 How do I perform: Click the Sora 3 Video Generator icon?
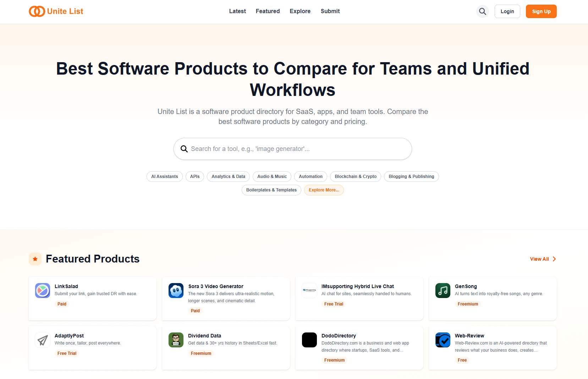pyautogui.click(x=176, y=291)
